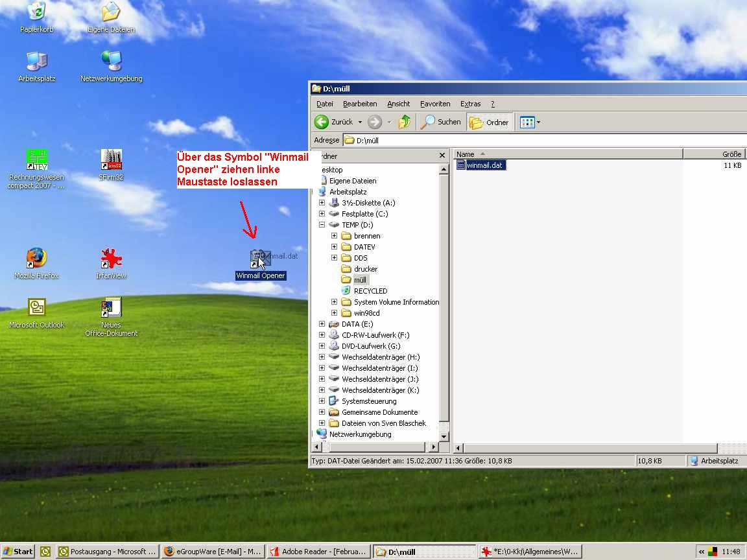The width and height of the screenshot is (747, 560).
Task: Toggle the Ordner folder pane button
Action: 490,122
